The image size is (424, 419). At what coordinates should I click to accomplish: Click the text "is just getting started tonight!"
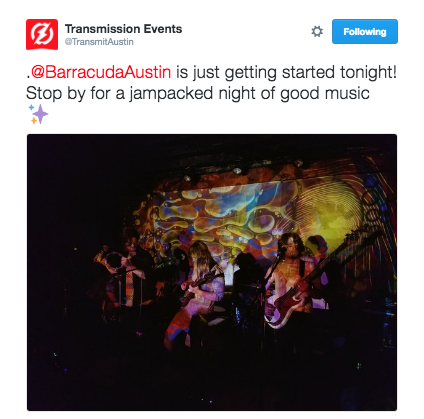pos(286,72)
